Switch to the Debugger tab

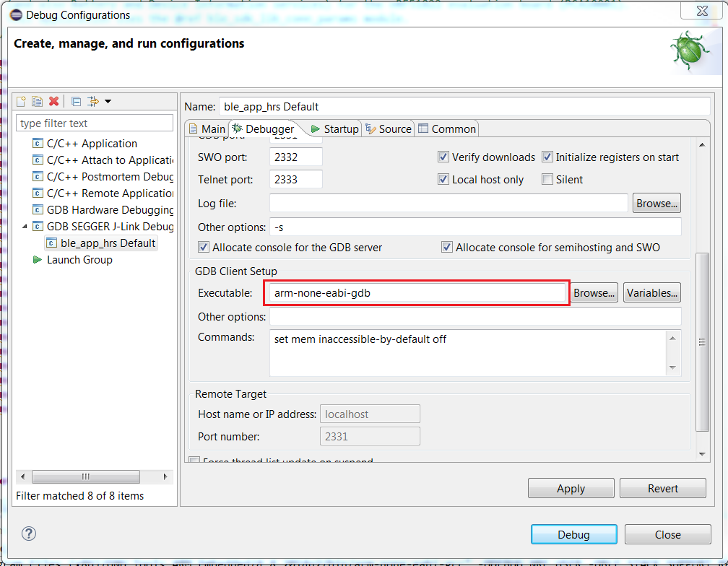264,129
